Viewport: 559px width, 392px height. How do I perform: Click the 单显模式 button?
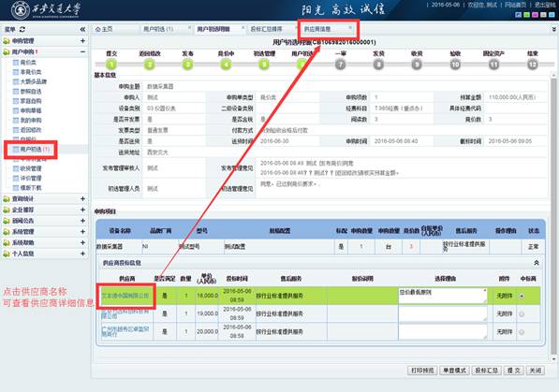(x=454, y=370)
